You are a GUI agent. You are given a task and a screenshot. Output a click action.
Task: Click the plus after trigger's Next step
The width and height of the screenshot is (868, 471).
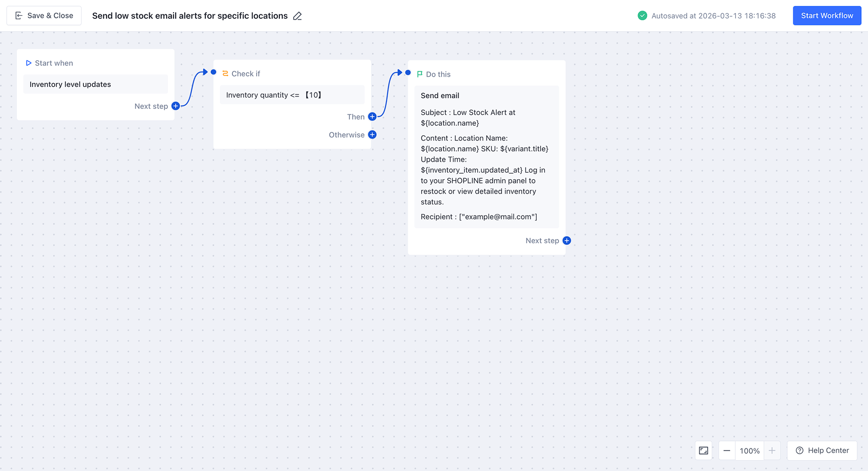176,106
